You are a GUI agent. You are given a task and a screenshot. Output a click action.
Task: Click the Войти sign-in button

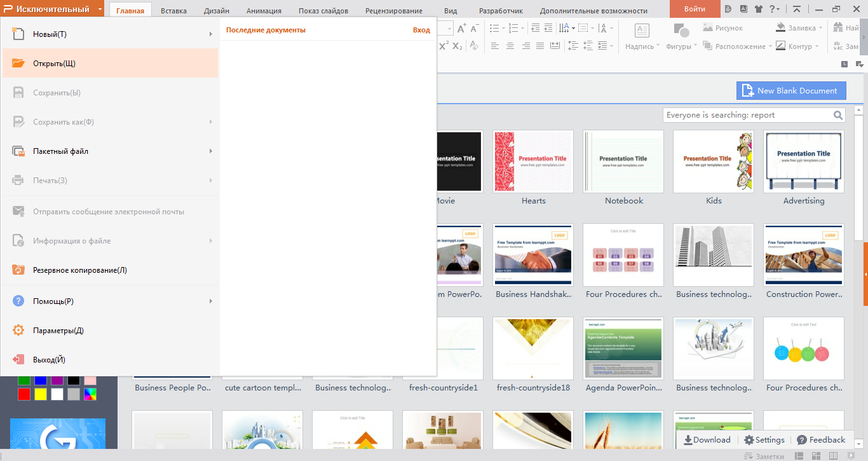coord(695,9)
